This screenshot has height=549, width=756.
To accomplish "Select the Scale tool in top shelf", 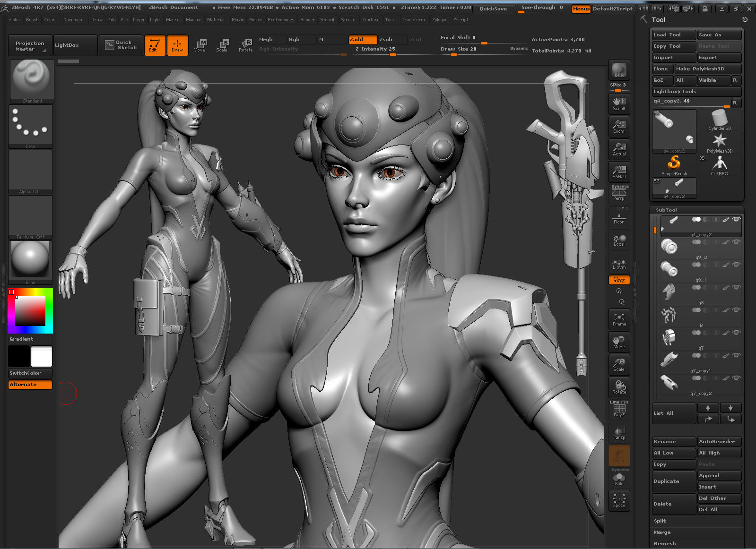I will click(222, 45).
